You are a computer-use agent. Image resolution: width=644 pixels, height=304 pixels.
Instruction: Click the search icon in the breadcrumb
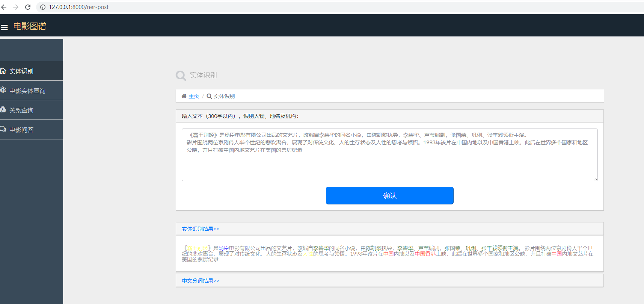pos(209,96)
